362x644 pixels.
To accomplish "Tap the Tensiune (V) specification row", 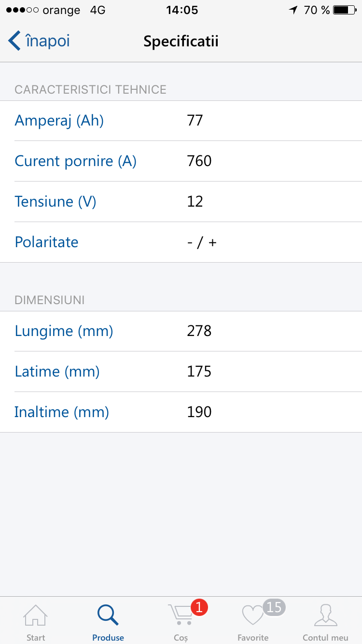I will pos(181,202).
